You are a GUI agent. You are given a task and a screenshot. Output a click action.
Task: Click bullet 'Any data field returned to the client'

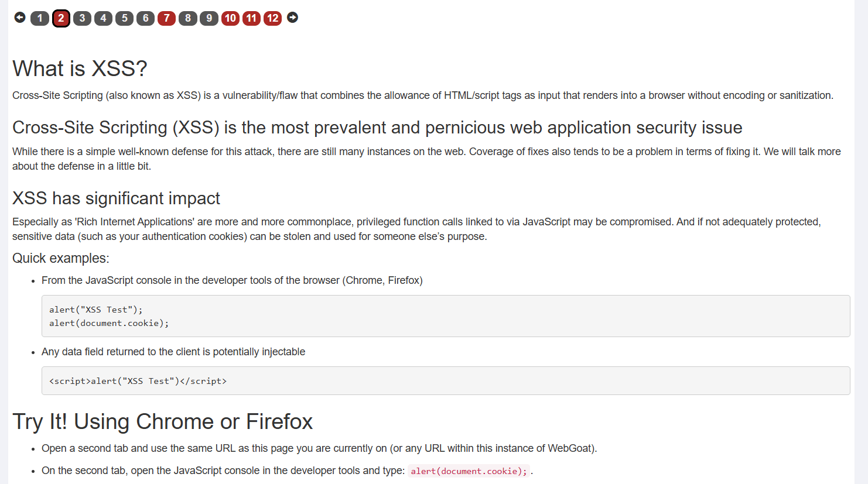(x=173, y=352)
